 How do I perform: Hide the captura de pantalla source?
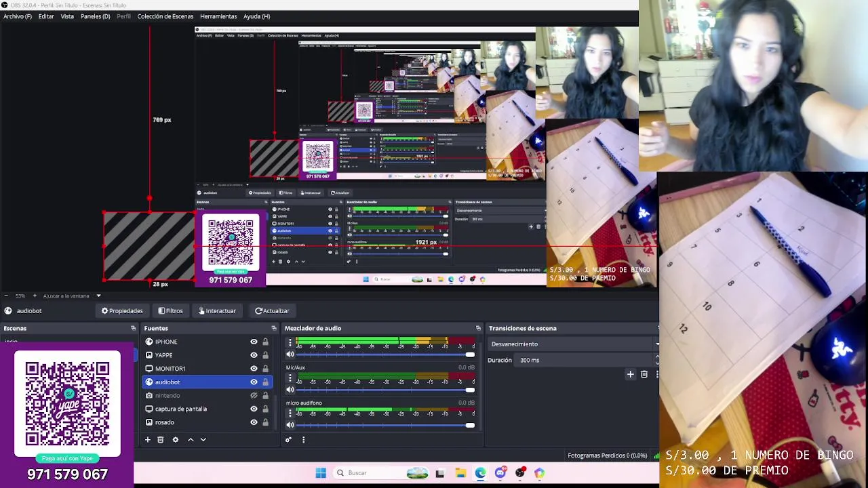(254, 409)
